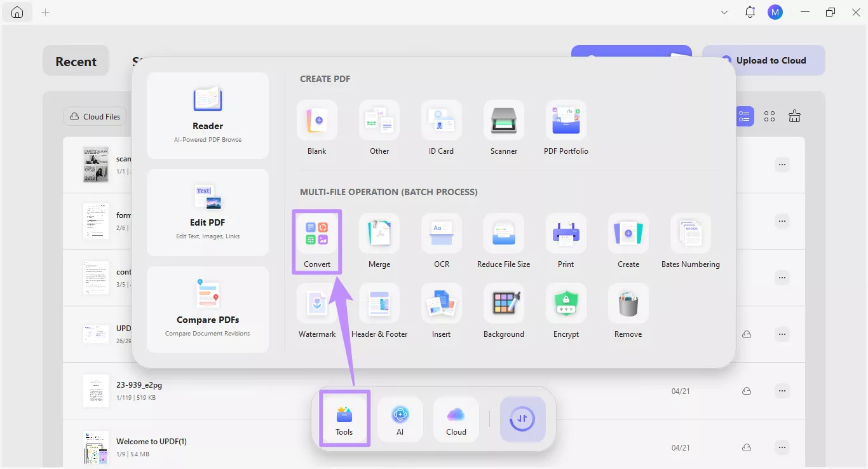Open Cloud Files

pyautogui.click(x=94, y=116)
